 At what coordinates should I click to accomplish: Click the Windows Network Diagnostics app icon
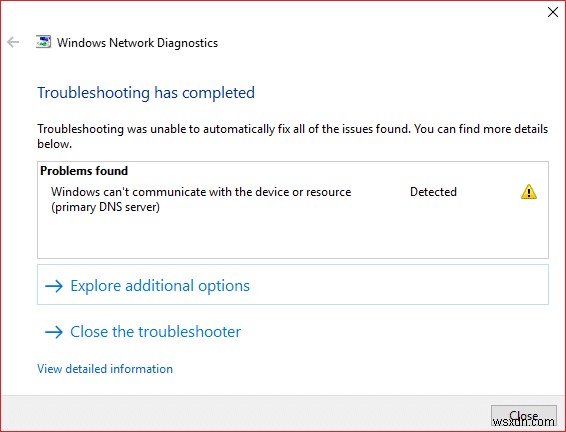click(x=43, y=42)
